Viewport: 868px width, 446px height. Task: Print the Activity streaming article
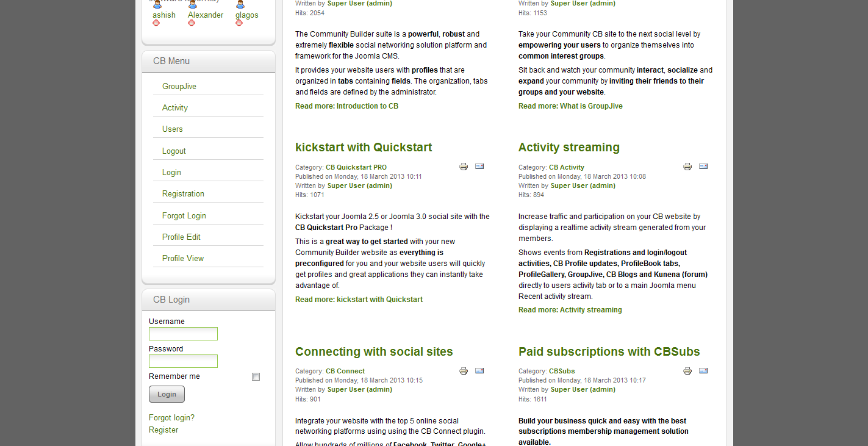point(687,167)
